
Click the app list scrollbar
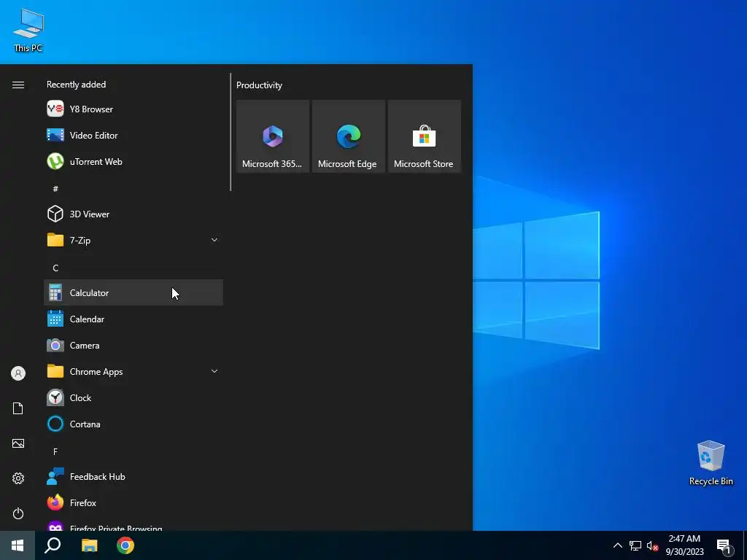[231, 132]
